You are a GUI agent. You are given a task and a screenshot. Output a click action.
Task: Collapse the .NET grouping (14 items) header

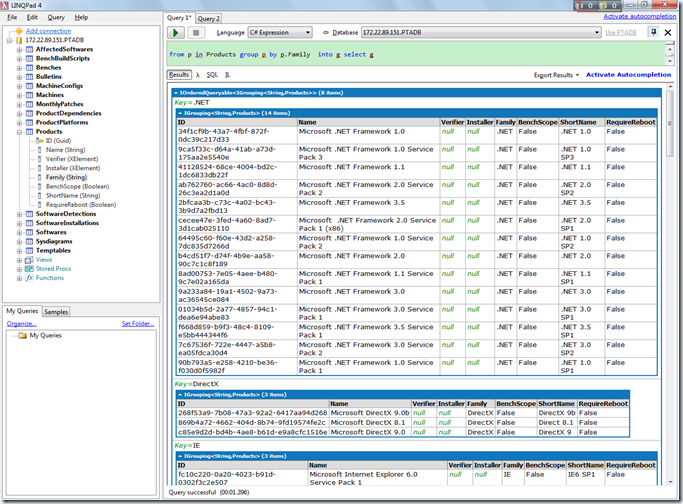(180, 113)
